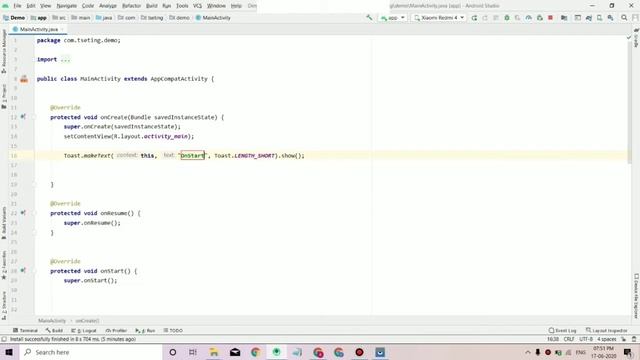Viewport: 640px width, 360px height.
Task: Open the Structure side tab
Action: click(x=4, y=305)
